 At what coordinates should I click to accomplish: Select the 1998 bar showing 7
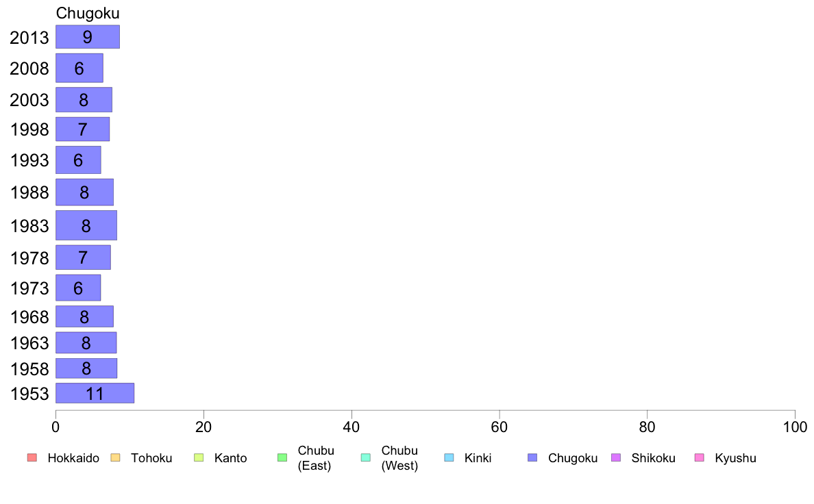tap(82, 129)
